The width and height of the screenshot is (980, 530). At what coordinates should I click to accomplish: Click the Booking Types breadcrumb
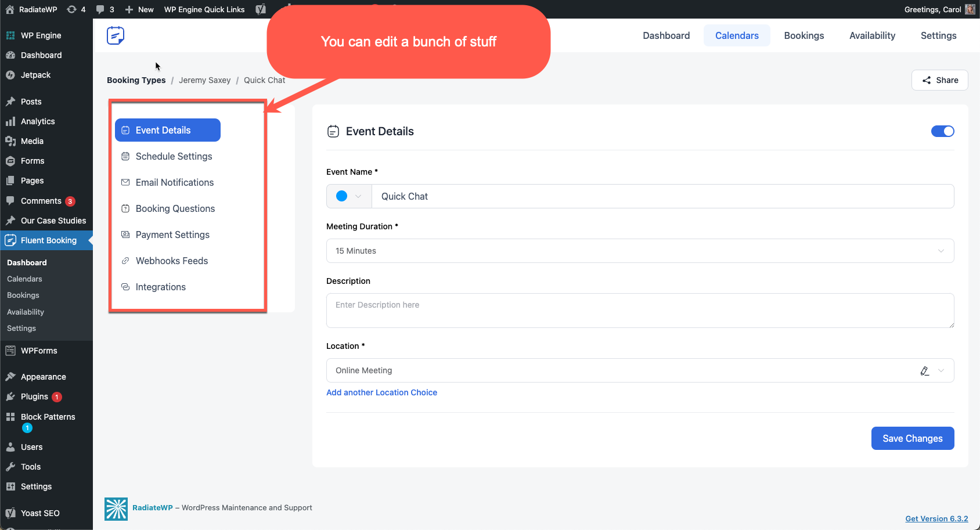click(136, 80)
